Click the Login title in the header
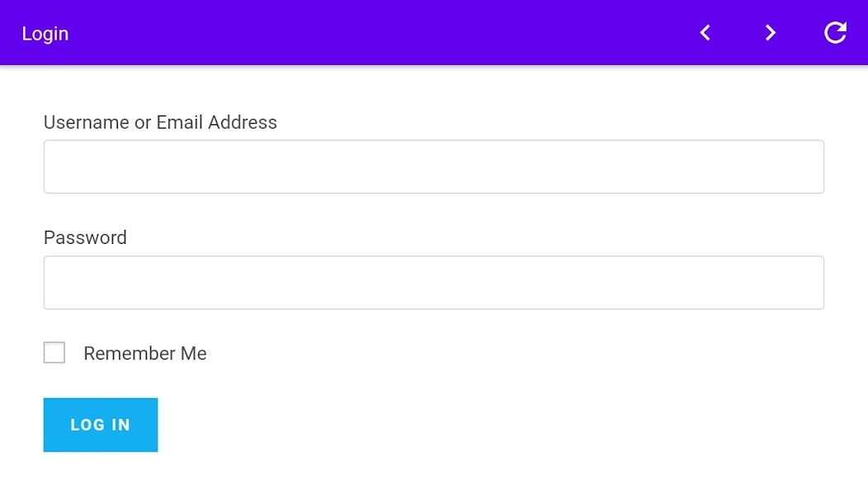The image size is (868, 488). tap(45, 34)
